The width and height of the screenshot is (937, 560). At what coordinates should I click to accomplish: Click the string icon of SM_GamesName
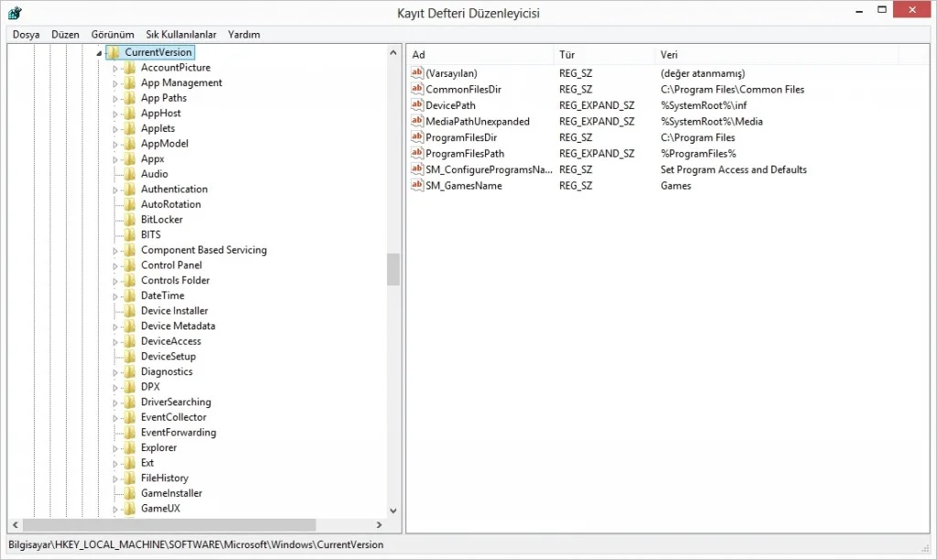coord(417,185)
